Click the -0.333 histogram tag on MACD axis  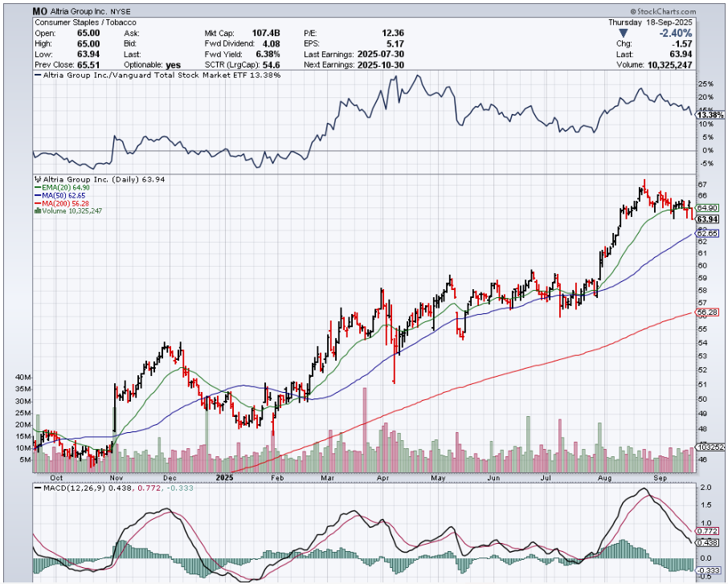click(708, 570)
